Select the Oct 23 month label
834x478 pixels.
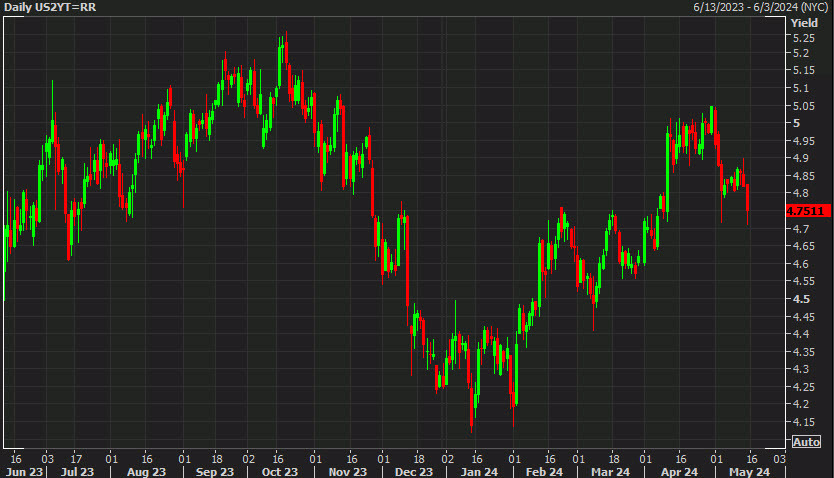pos(280,472)
